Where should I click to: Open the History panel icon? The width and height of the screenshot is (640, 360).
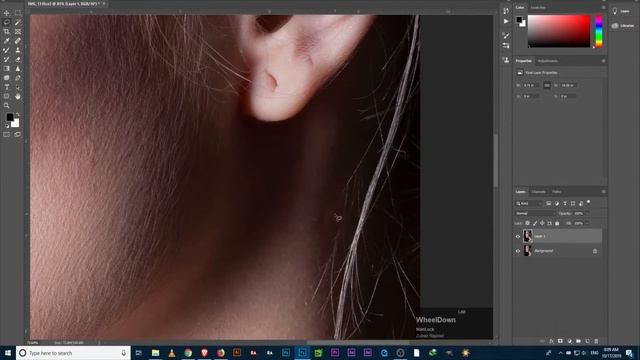pos(506,11)
